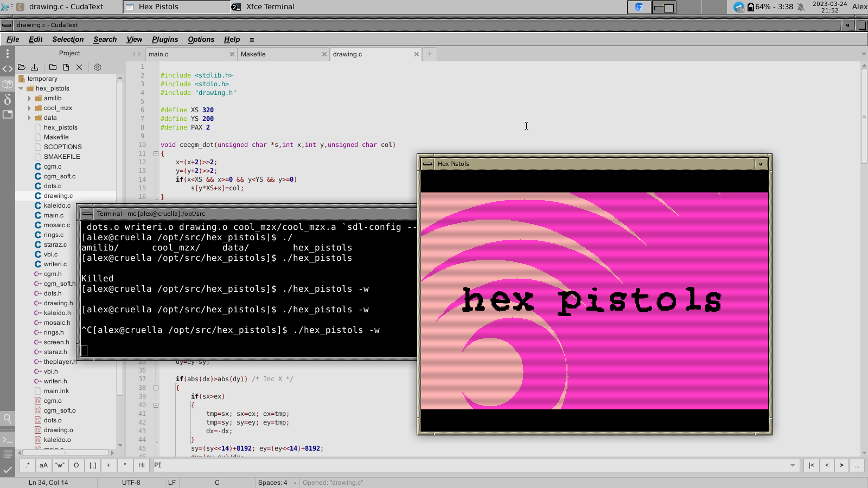Click editor vertical scrollbar thumb

[864, 115]
